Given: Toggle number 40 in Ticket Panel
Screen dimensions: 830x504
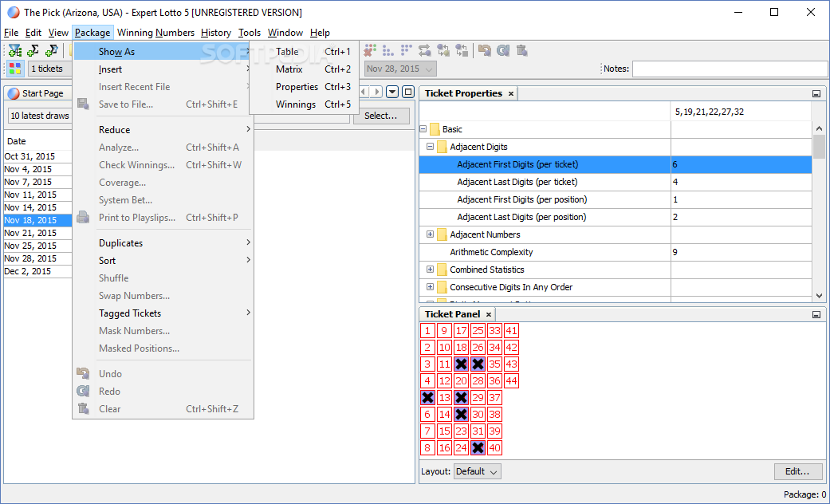Looking at the screenshot, I should 494,448.
